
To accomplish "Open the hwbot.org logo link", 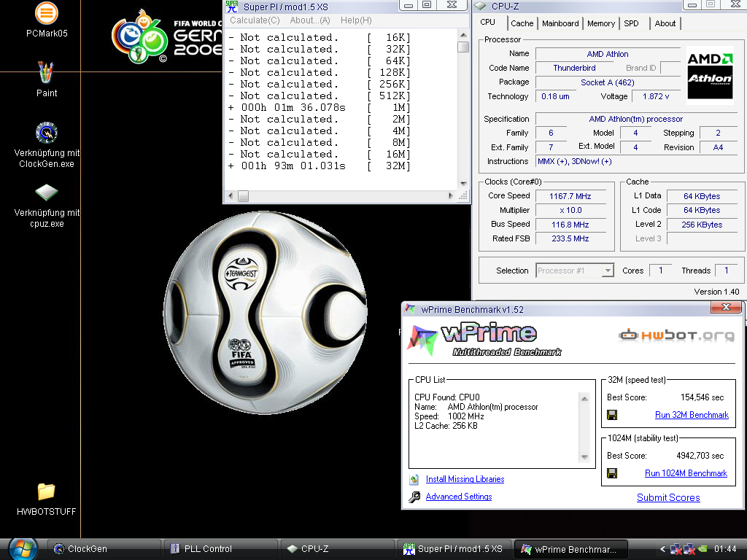I will 676,335.
